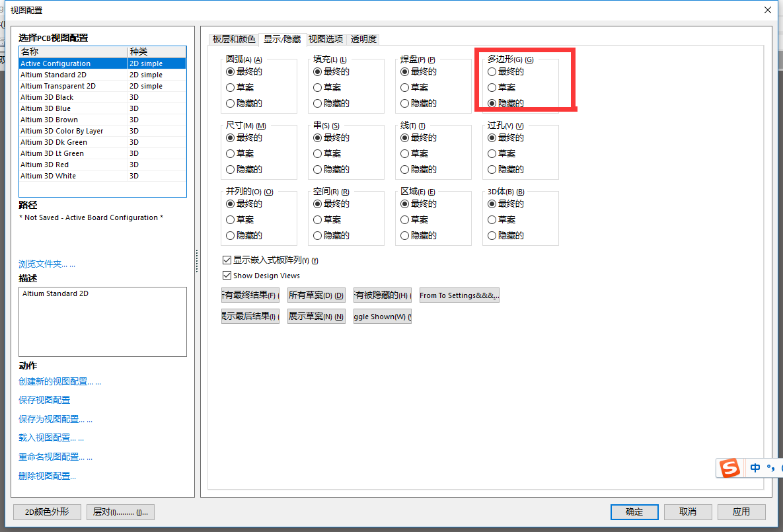Screen dimensions: 783x532
Task: Select Altium 3D Dk Green configuration
Action: click(x=102, y=142)
